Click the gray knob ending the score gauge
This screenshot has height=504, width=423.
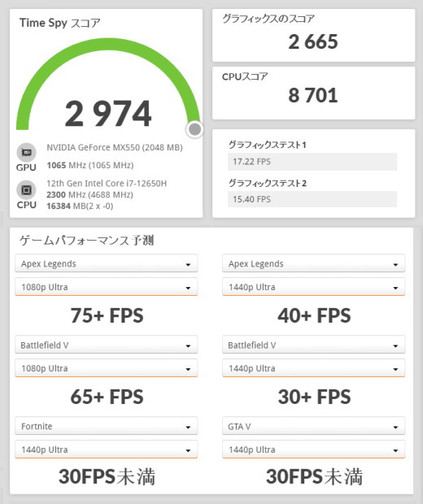click(x=194, y=129)
